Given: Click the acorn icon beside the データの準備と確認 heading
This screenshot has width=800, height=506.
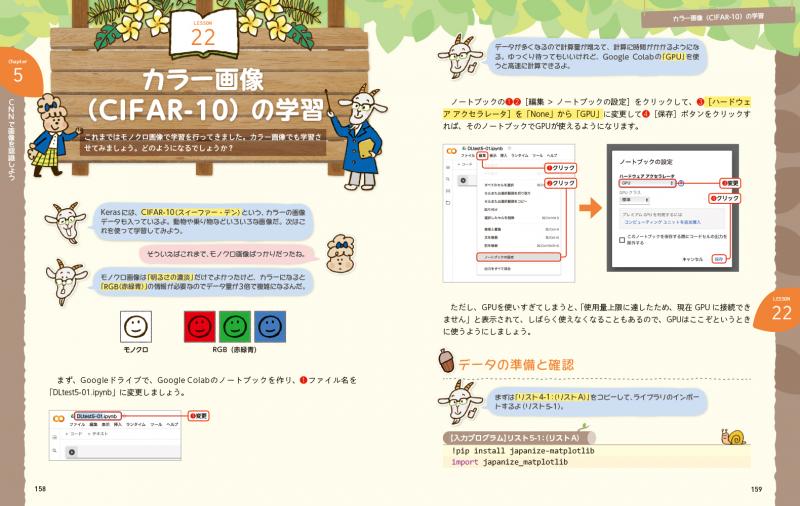Looking at the screenshot, I should coord(447,361).
